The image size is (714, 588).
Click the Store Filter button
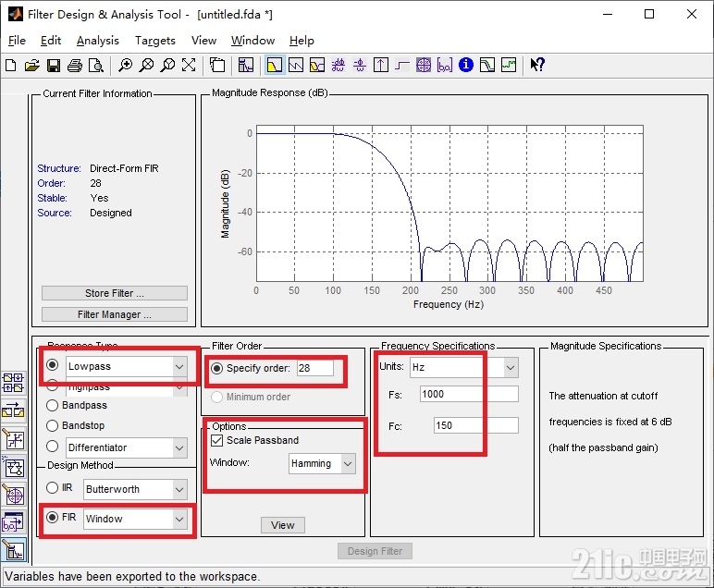pos(115,293)
